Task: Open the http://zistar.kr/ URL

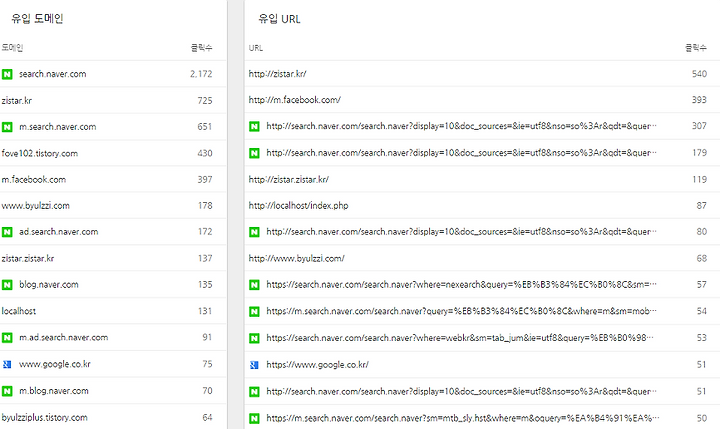Action: click(x=277, y=74)
